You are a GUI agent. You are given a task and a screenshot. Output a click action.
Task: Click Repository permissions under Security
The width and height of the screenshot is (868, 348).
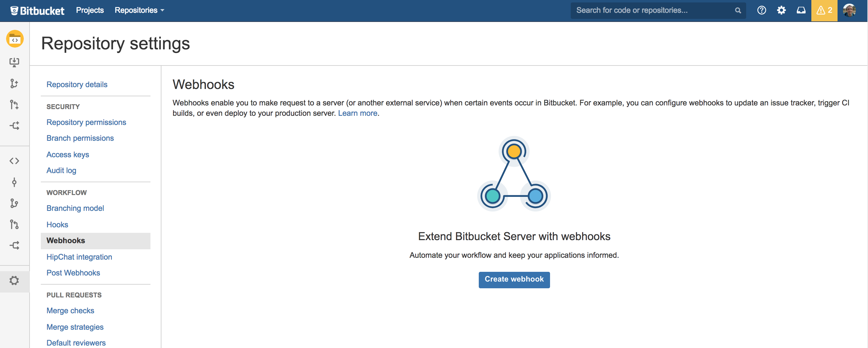click(x=86, y=121)
